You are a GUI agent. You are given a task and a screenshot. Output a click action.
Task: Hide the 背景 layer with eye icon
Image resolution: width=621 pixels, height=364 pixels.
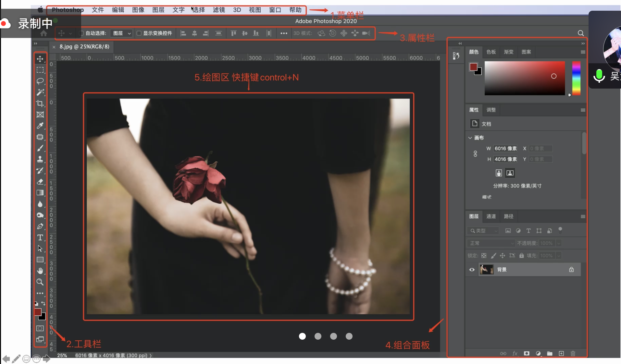click(x=472, y=270)
